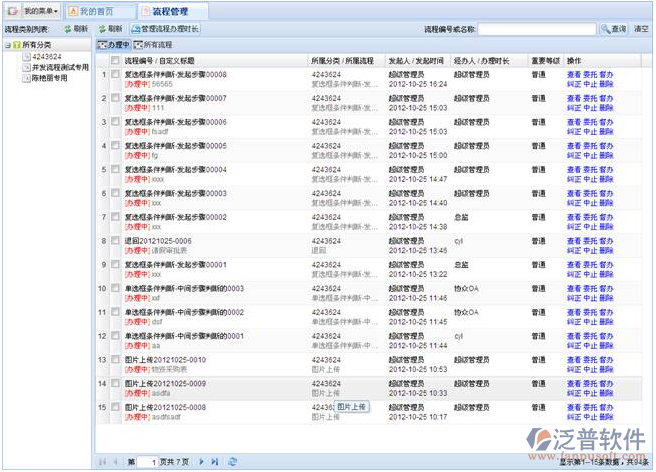Click the 查询 search button with magnifier
The height and width of the screenshot is (472, 656).
(613, 30)
